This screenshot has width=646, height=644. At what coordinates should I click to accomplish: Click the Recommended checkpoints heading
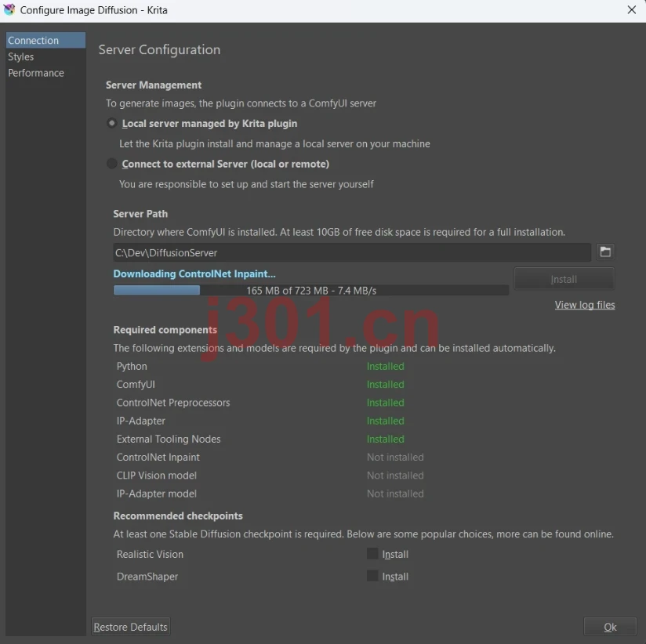tap(178, 516)
